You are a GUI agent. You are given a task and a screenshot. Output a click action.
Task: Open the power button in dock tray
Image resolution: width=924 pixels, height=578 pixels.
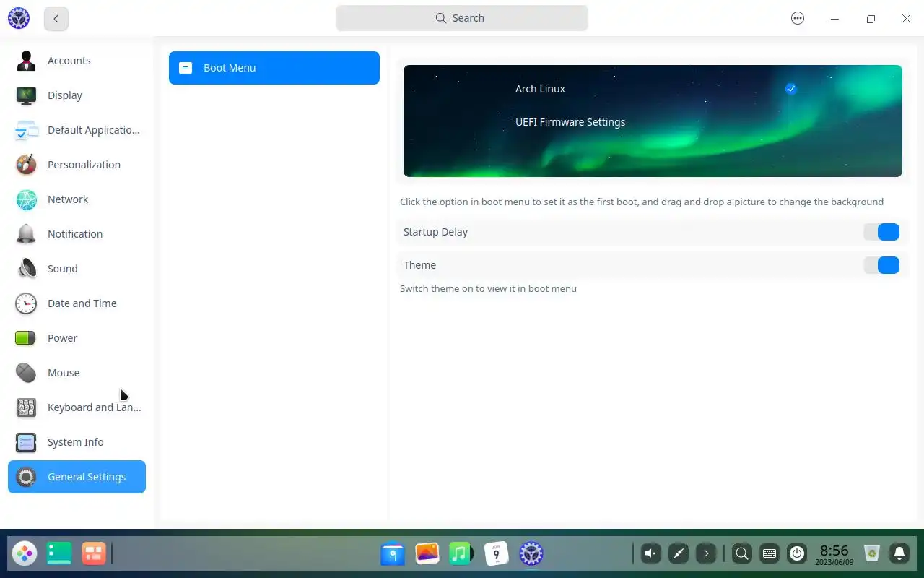797,554
